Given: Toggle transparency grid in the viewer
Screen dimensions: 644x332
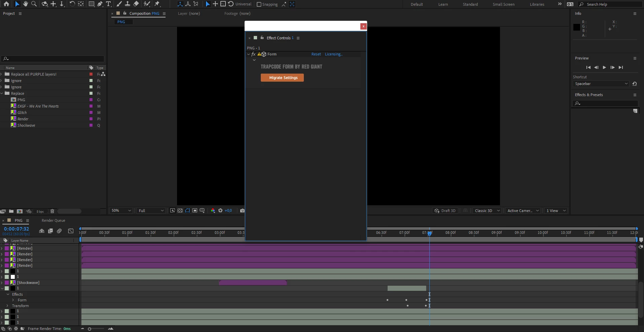Looking at the screenshot, I should coord(180,211).
